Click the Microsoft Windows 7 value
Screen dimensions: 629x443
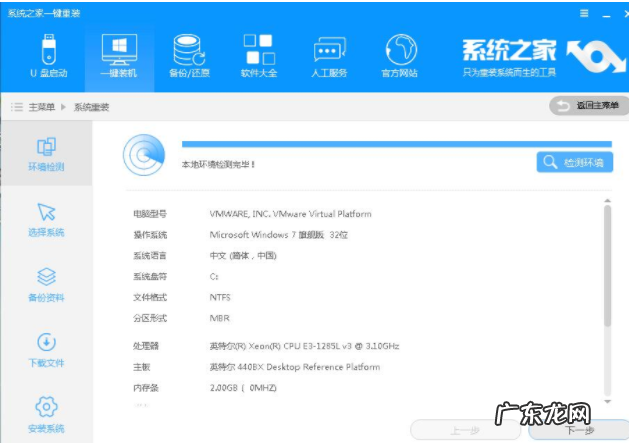[x=278, y=235]
